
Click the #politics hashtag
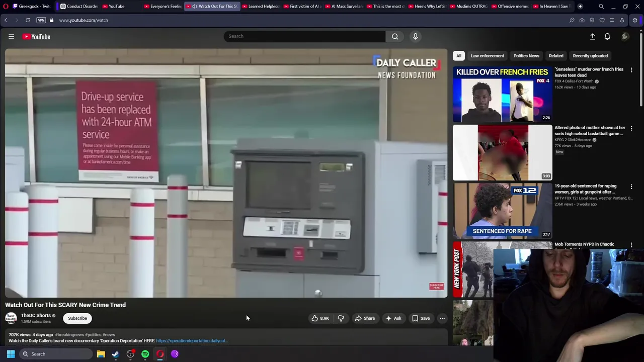click(x=93, y=335)
